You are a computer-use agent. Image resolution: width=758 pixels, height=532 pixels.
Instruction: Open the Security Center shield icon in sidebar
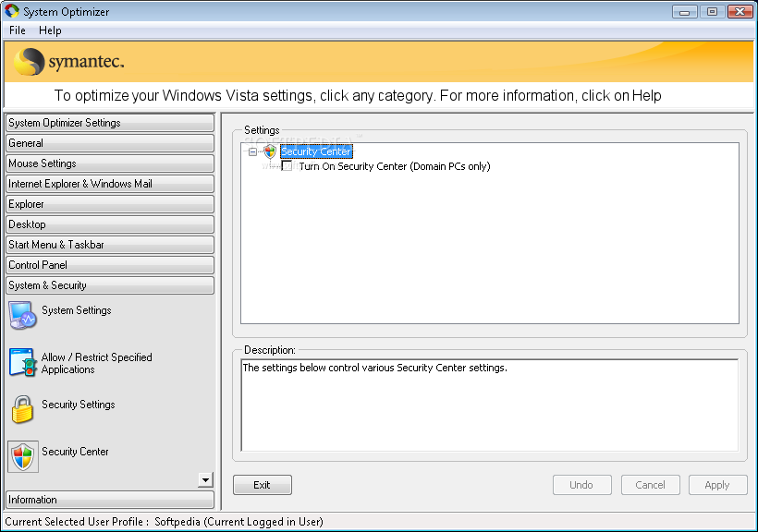pos(23,456)
